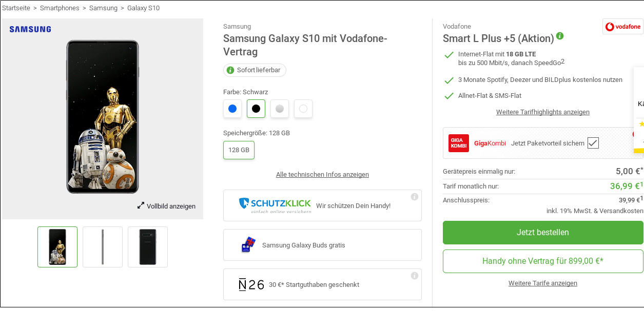
Task: Click the Samsung logo above the phone image
Action: 30,30
